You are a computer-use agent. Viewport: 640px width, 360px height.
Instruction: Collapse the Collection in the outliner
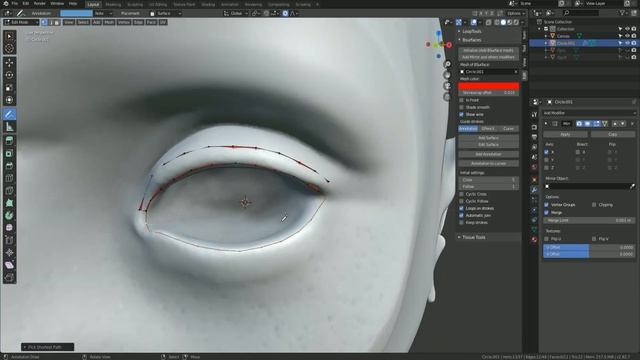click(x=540, y=29)
